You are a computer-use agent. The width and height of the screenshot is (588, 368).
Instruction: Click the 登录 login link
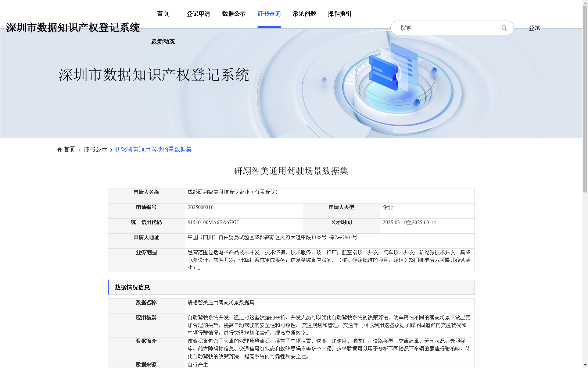click(534, 28)
